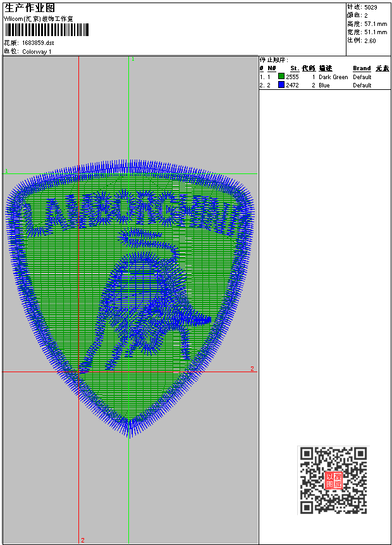This screenshot has width=392, height=545.
Task: Select the file name 1683859.dst
Action: [38, 43]
